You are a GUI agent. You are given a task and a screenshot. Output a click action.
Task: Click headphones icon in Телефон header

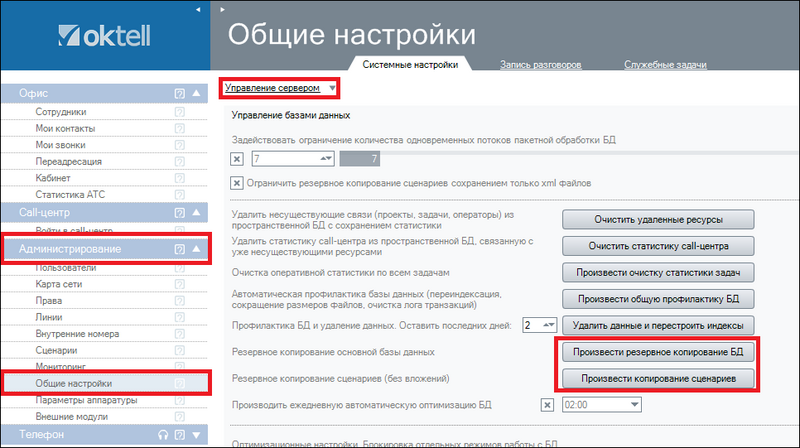coord(162,435)
